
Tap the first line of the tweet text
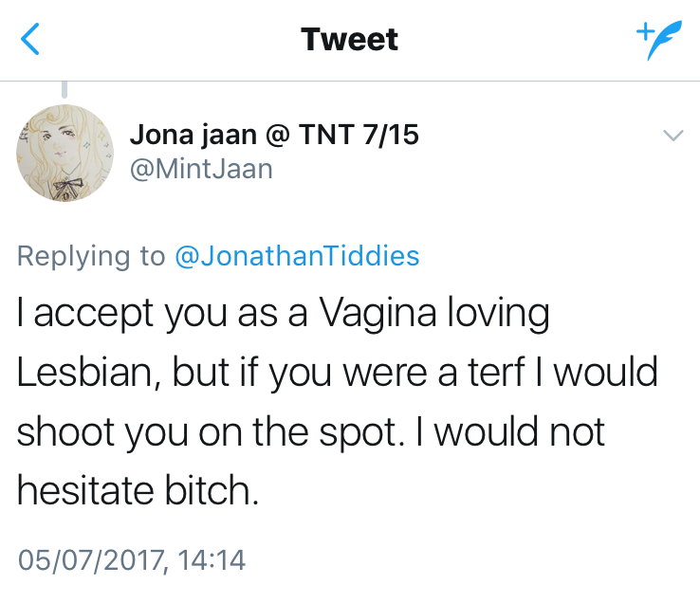(283, 315)
